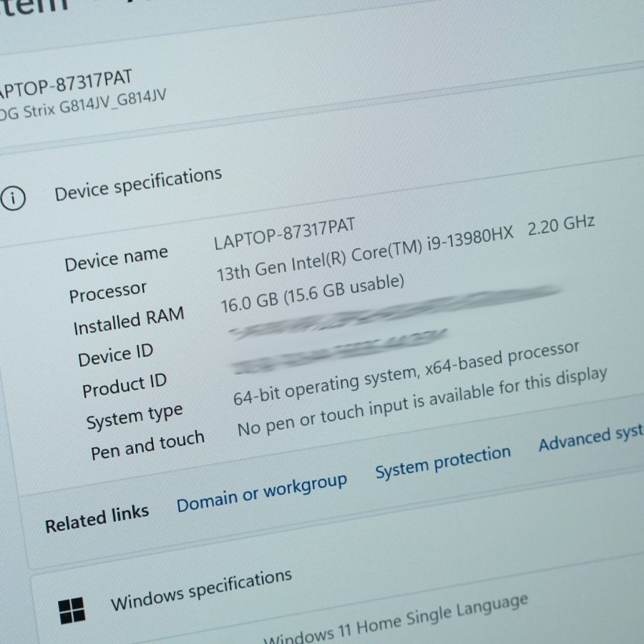Select the '64-bit operating system, x64-based processor' text
This screenshot has width=644, height=644.
tap(406, 374)
